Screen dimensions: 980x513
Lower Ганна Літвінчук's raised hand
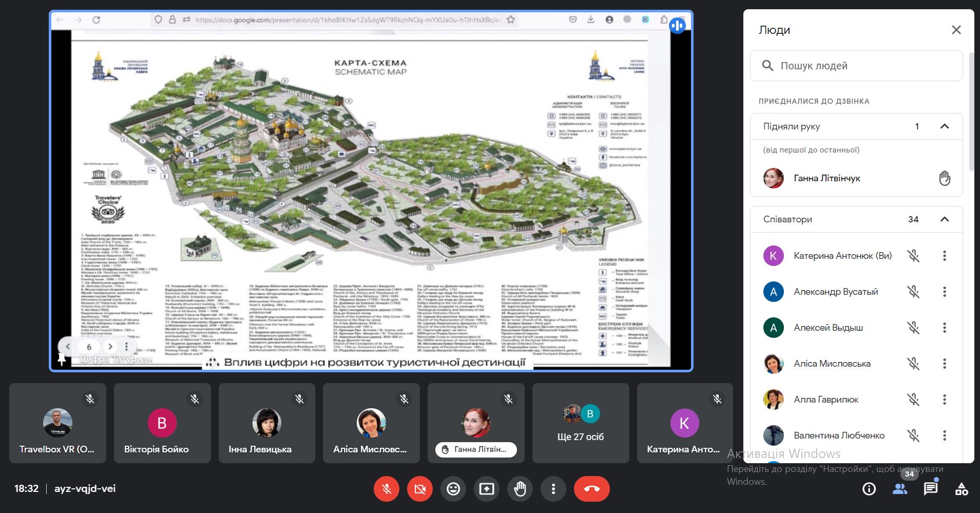944,178
